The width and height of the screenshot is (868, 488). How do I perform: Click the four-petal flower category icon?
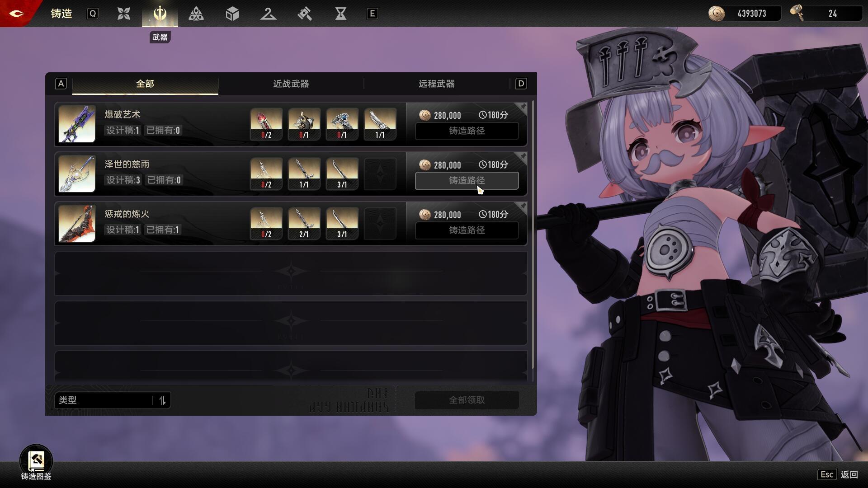tap(124, 14)
